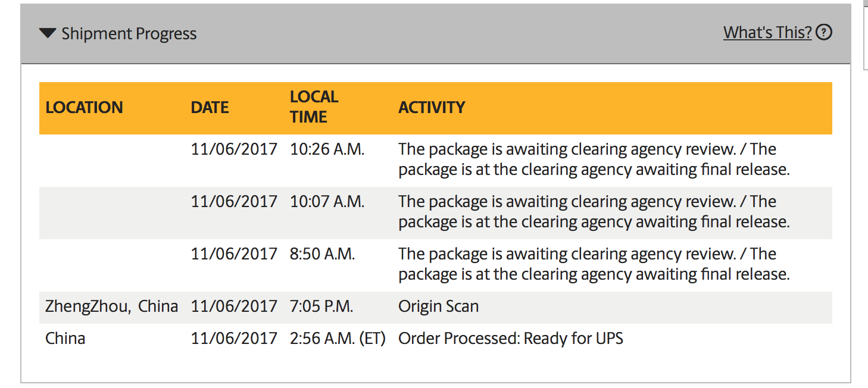Image resolution: width=868 pixels, height=388 pixels.
Task: Select the ACTIVITY column header
Action: (432, 108)
